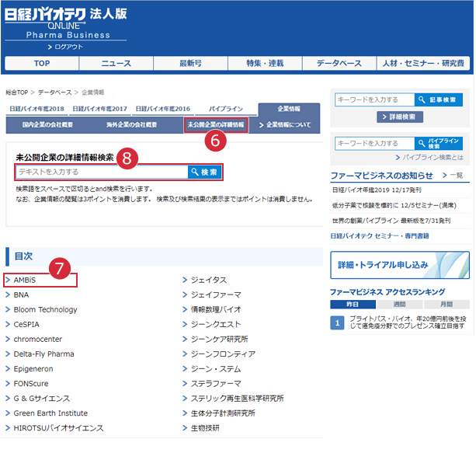476x467 pixels.
Task: Click the 検索 magnifier search button
Action: (x=205, y=172)
